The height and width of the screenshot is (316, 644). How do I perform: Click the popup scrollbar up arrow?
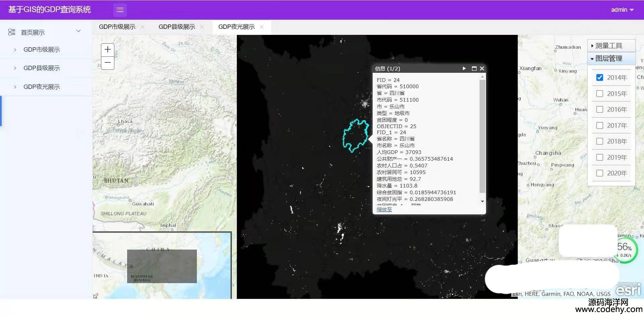(x=482, y=77)
